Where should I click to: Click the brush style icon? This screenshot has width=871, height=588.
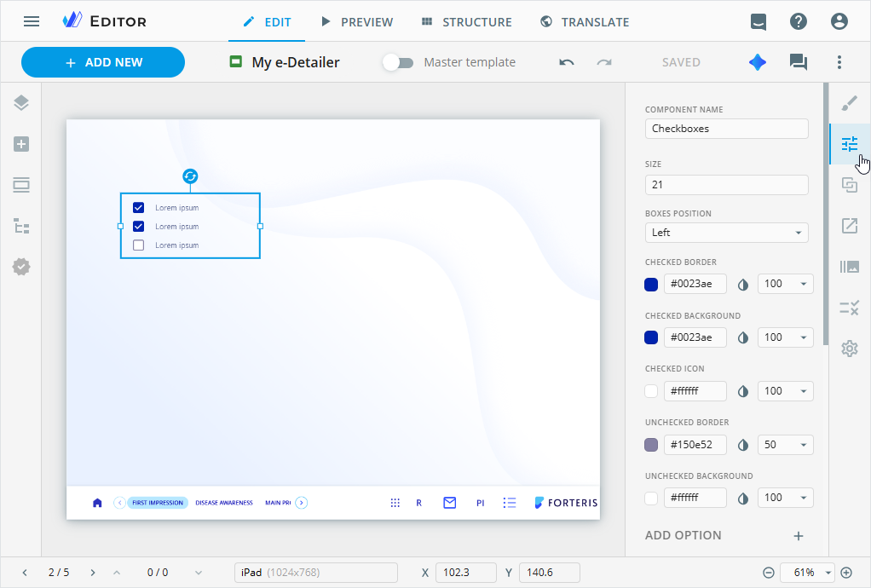coord(849,103)
